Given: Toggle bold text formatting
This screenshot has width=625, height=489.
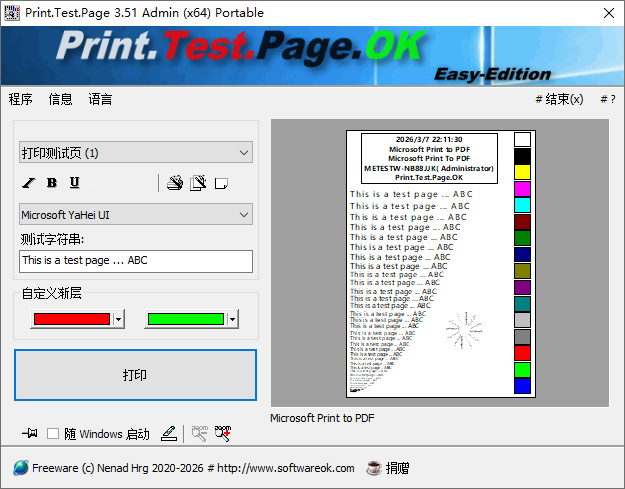Looking at the screenshot, I should click(x=51, y=183).
